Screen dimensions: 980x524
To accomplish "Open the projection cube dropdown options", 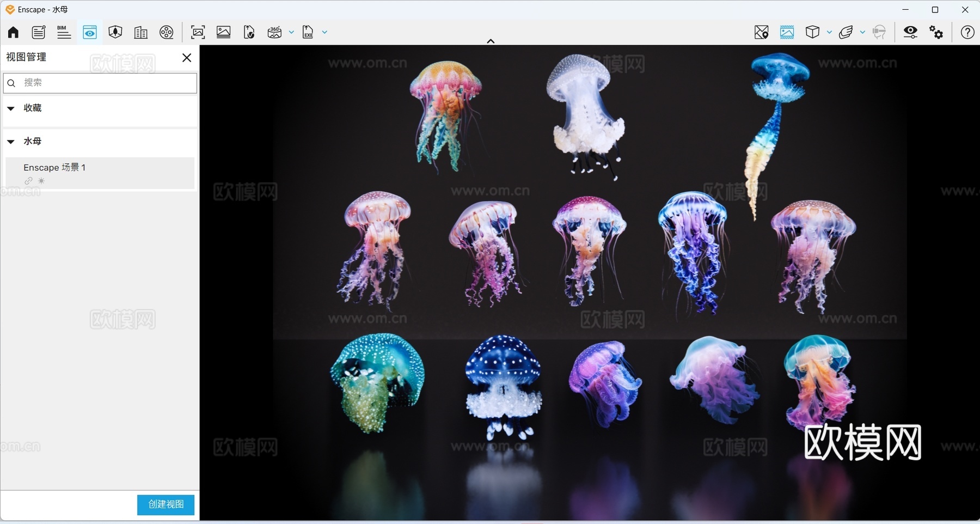I will click(828, 32).
